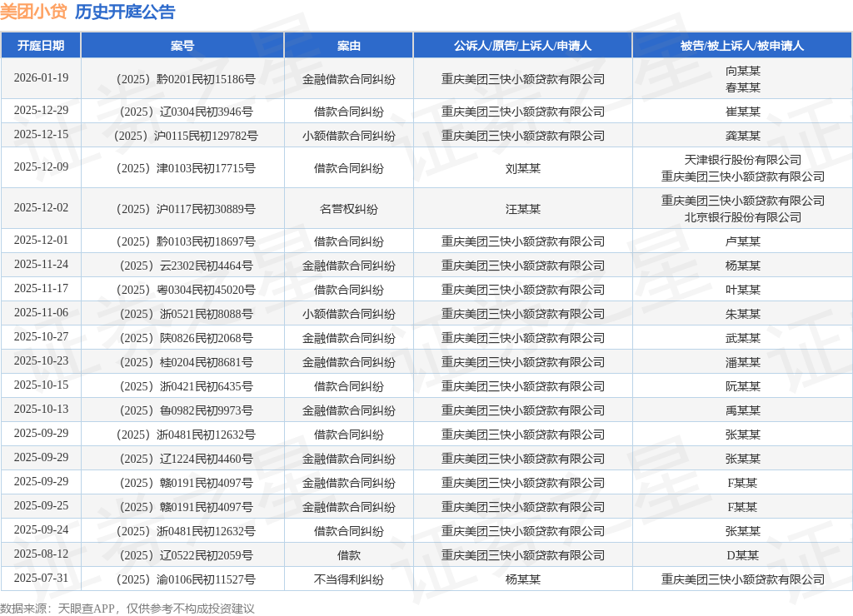
Task: Click case number (2025)黔0201民初15186号
Action: click(186, 79)
